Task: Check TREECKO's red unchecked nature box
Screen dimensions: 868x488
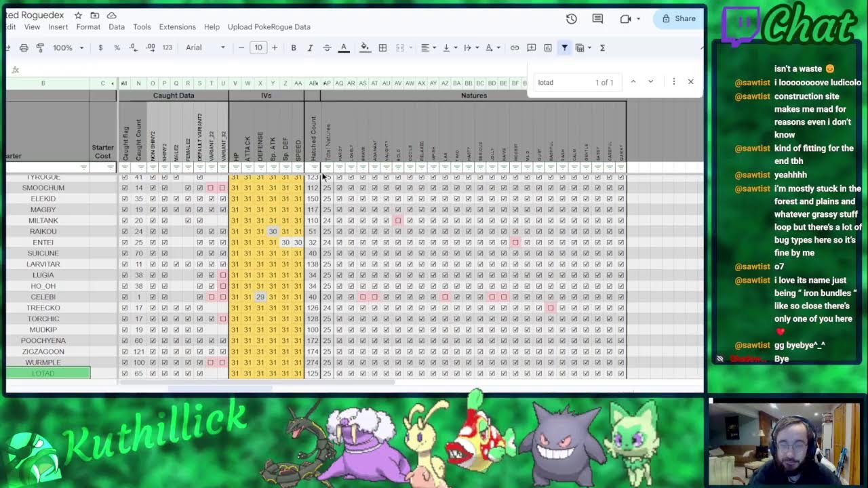Action: (551, 308)
